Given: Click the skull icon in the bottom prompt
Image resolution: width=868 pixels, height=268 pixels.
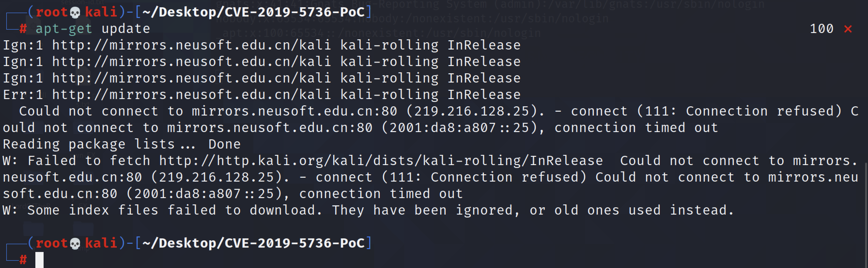Looking at the screenshot, I should coord(75,244).
